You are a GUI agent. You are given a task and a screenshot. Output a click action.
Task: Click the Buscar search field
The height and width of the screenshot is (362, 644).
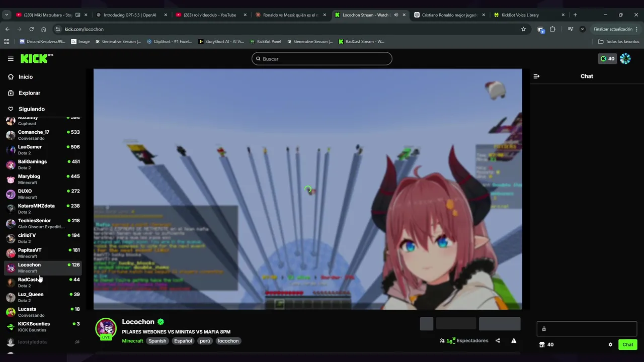322,59
